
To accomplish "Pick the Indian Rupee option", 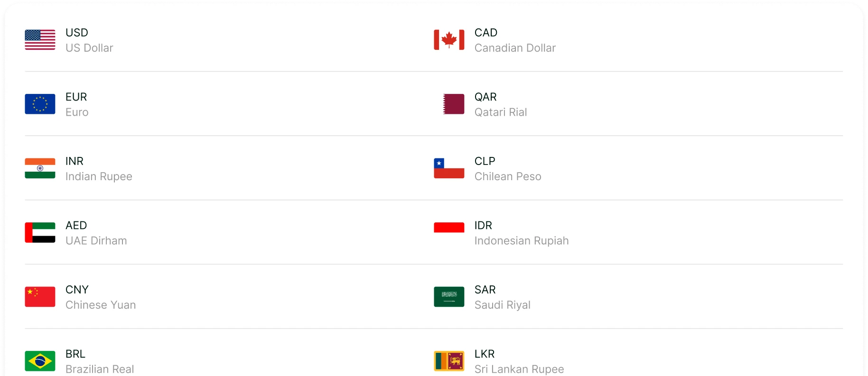I will [99, 176].
